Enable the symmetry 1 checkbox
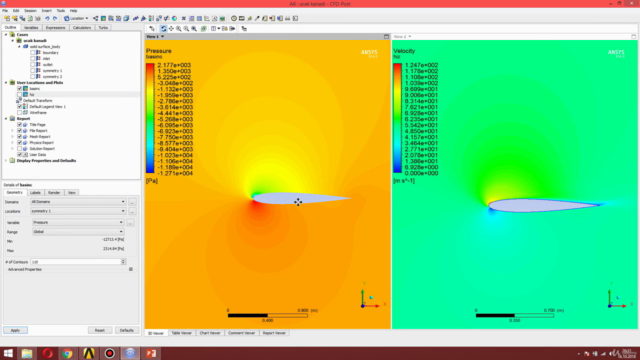The height and width of the screenshot is (360, 640). click(33, 71)
